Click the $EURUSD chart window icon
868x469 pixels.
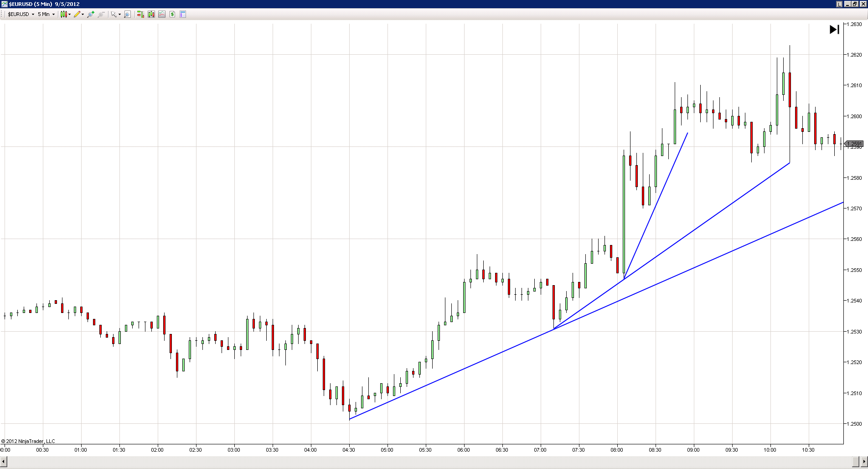[x=4, y=4]
